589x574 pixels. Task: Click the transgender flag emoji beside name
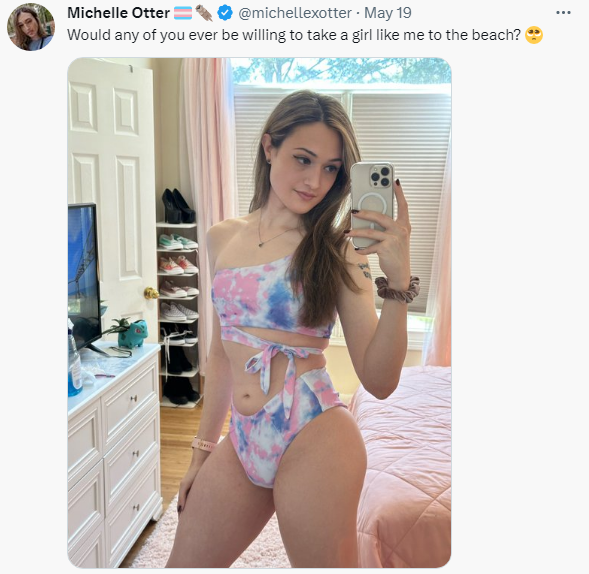183,13
